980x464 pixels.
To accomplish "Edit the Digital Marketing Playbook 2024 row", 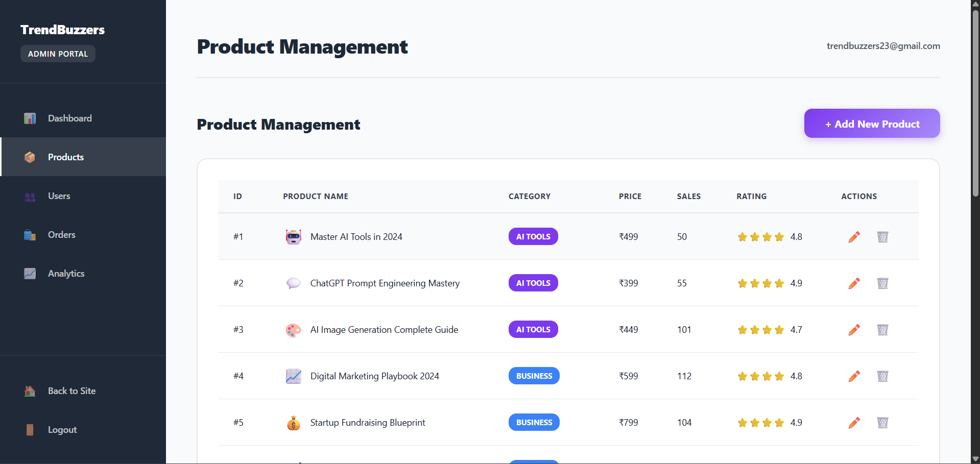I will point(854,376).
